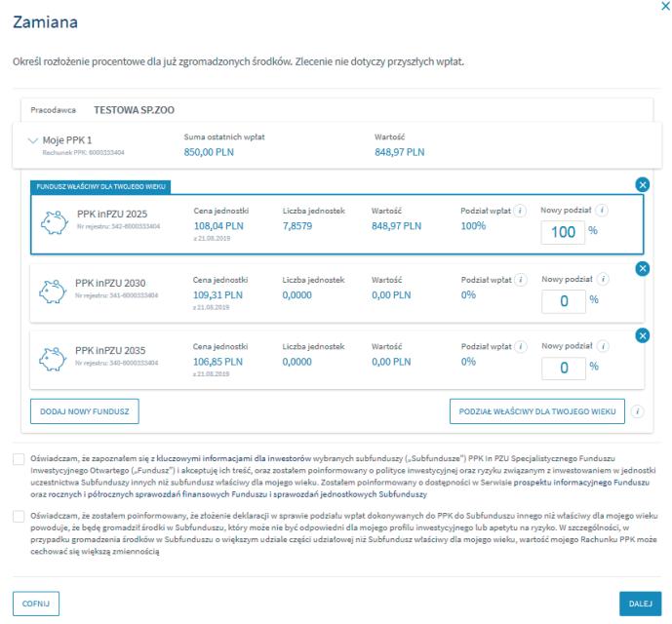Remove the PPK inPZU 2030 fund row
This screenshot has width=672, height=624.
coord(641,267)
